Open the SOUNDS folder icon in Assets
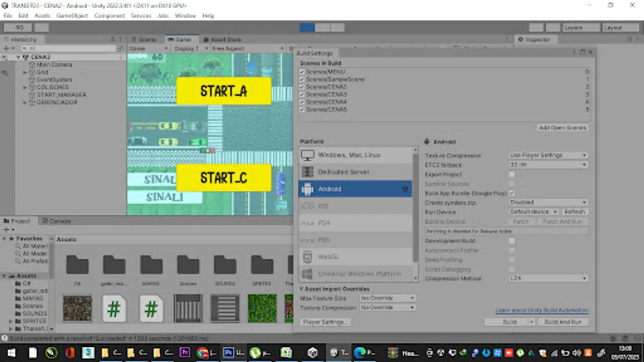Screen dimensions: 644x362 pos(225,265)
